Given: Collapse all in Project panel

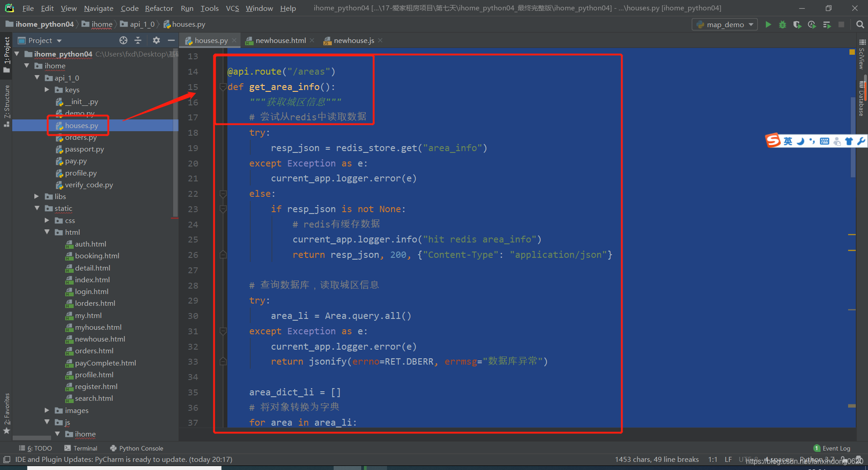Looking at the screenshot, I should click(x=138, y=40).
